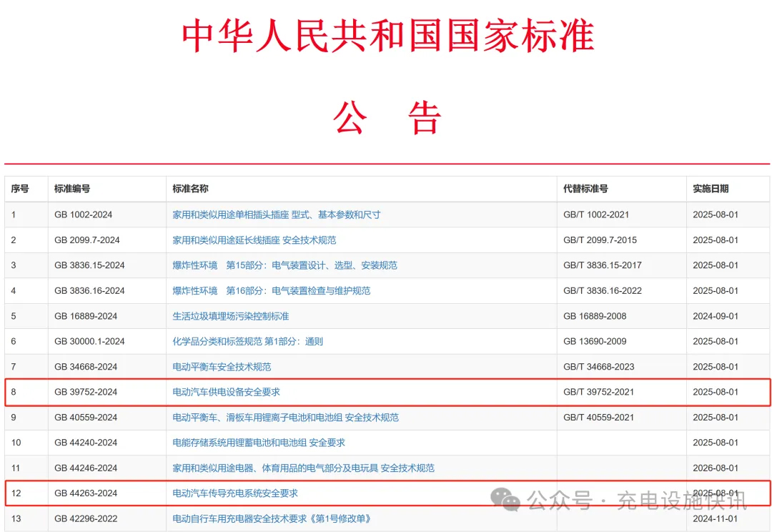The height and width of the screenshot is (532, 772).
Task: Open the 家用和类似用途延长线插座 安全技术规范 link
Action: tap(254, 240)
